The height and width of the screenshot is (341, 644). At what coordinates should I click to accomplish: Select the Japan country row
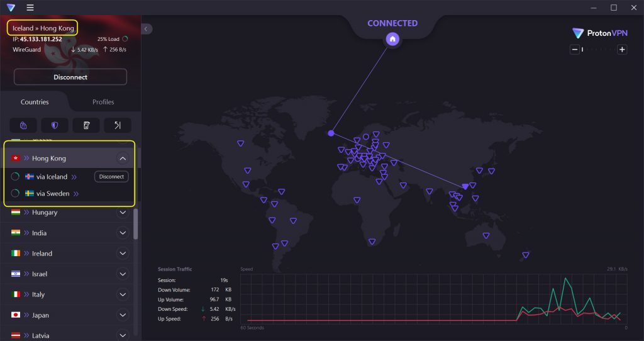pos(67,315)
